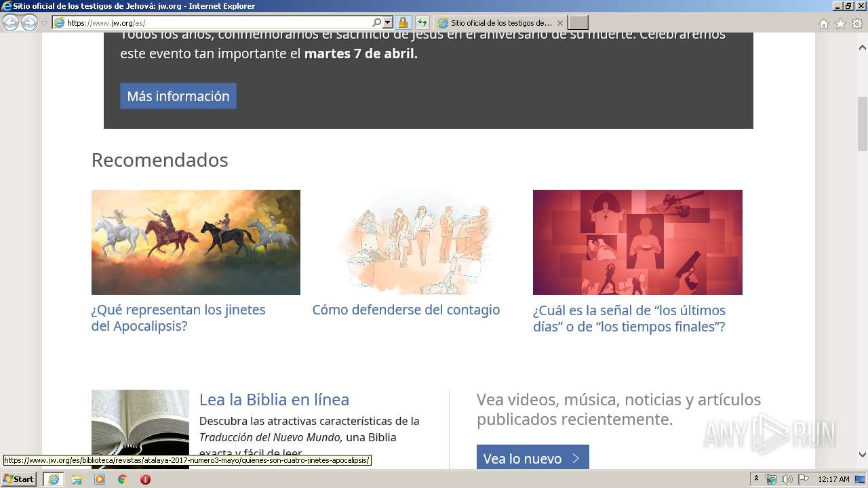This screenshot has width=868, height=488.
Task: Click the text 'martes 7 de abril.'
Action: [361, 54]
